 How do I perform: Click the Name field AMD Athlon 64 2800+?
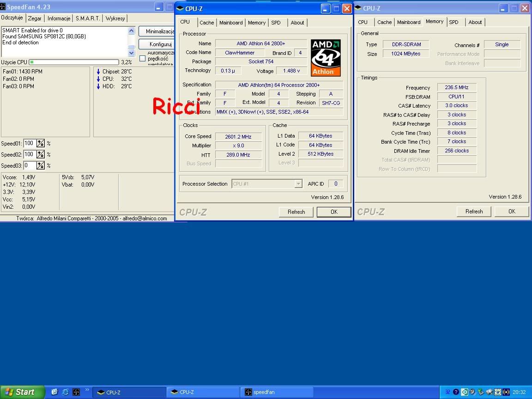point(261,43)
